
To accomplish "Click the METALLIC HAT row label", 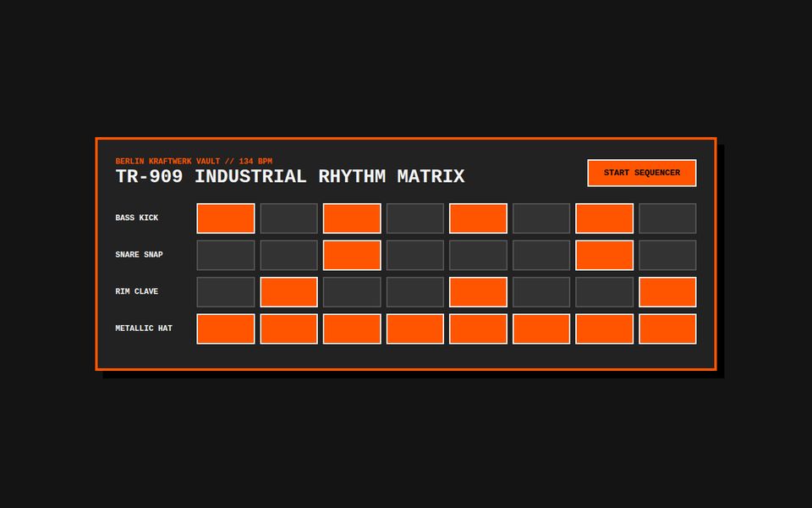I will click(144, 329).
